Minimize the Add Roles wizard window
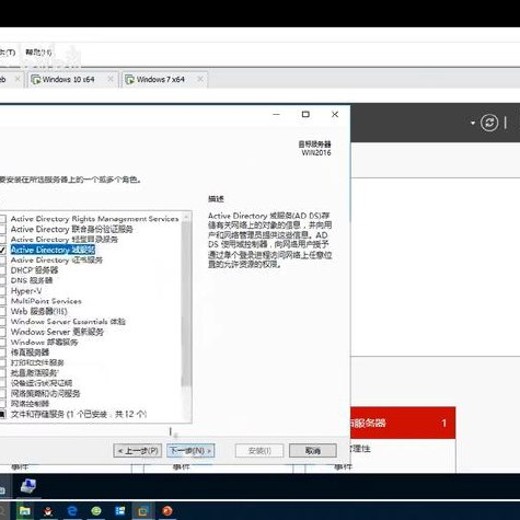The height and width of the screenshot is (520, 520). (x=276, y=114)
